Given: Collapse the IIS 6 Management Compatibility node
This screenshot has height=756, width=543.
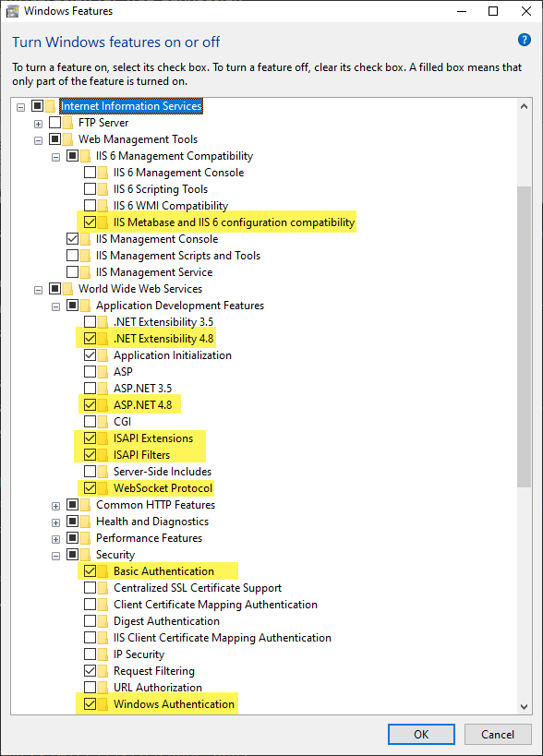Looking at the screenshot, I should tap(55, 157).
